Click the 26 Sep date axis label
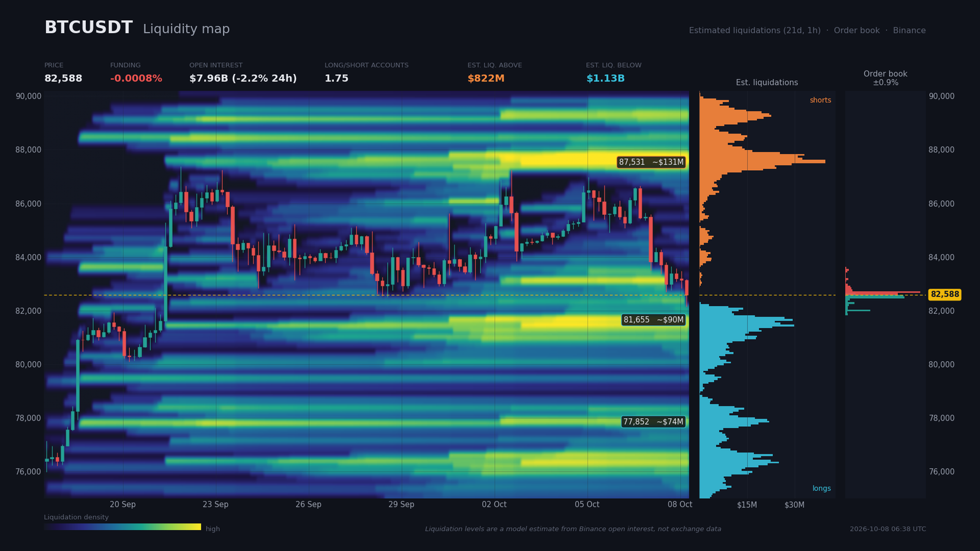 tap(308, 504)
